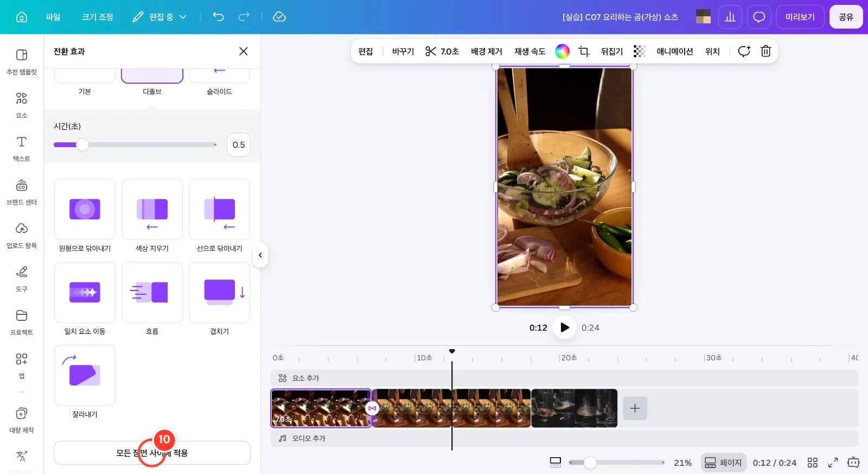
Task: Open 요소 elements sidebar panel
Action: pos(22,105)
